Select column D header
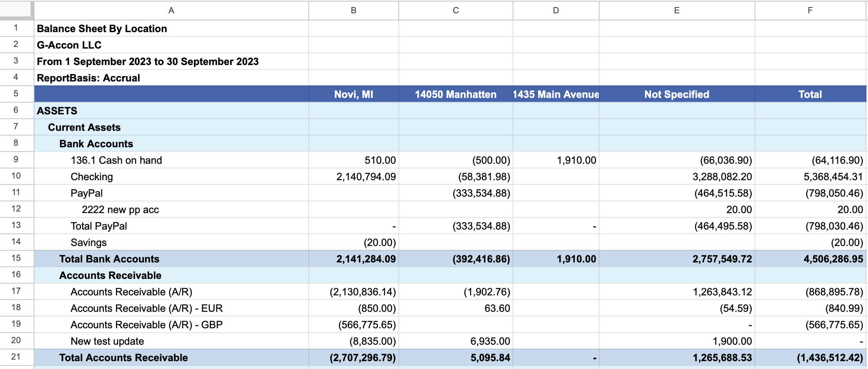868x369 pixels. [x=556, y=11]
